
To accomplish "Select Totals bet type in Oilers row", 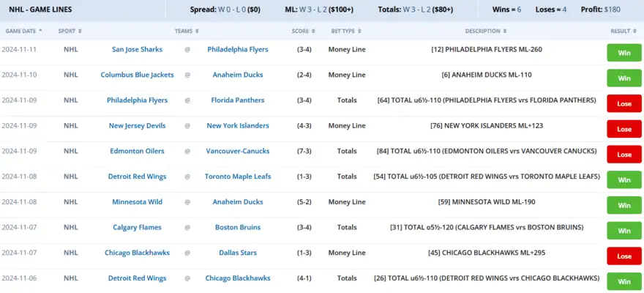I will point(347,151).
